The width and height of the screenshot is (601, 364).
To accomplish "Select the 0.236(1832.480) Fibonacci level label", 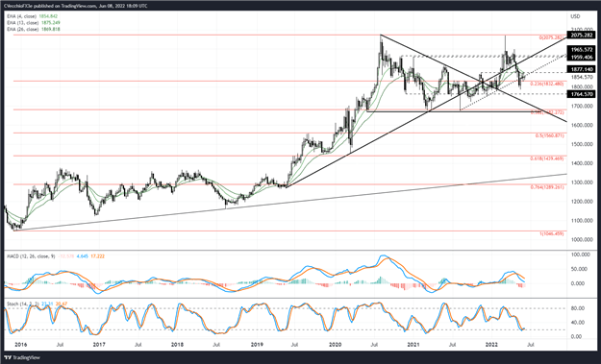I will [x=547, y=84].
